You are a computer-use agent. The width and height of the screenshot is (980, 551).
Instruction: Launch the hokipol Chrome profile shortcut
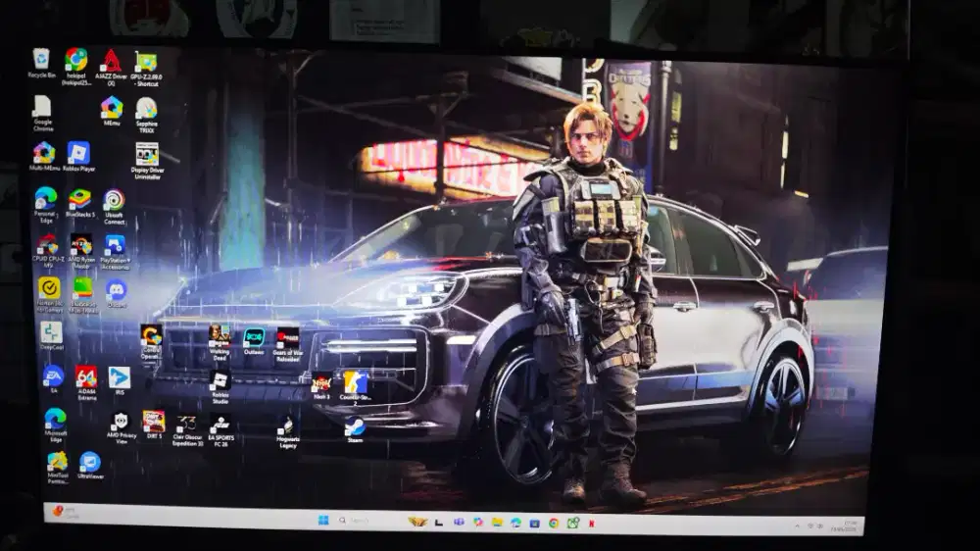(76, 67)
